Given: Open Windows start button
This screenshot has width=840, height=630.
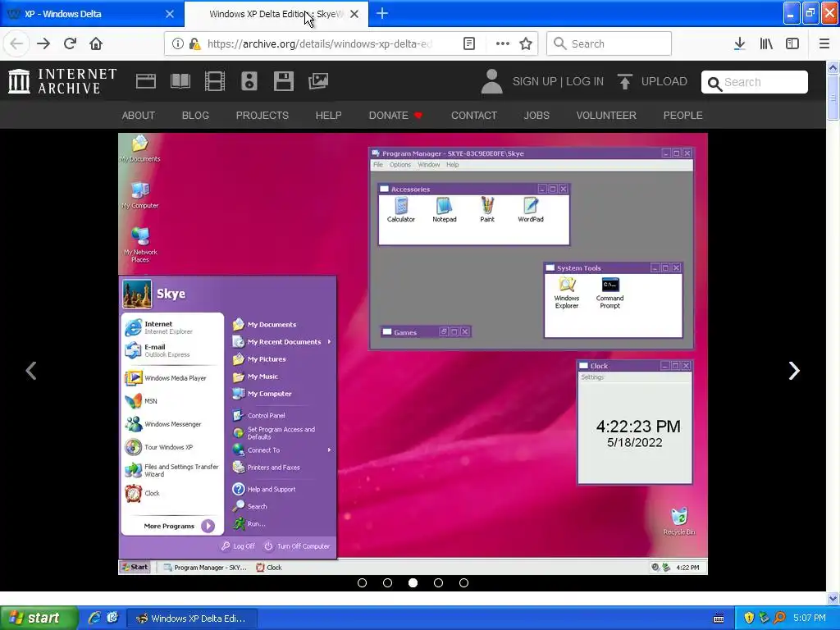Looking at the screenshot, I should 39,619.
